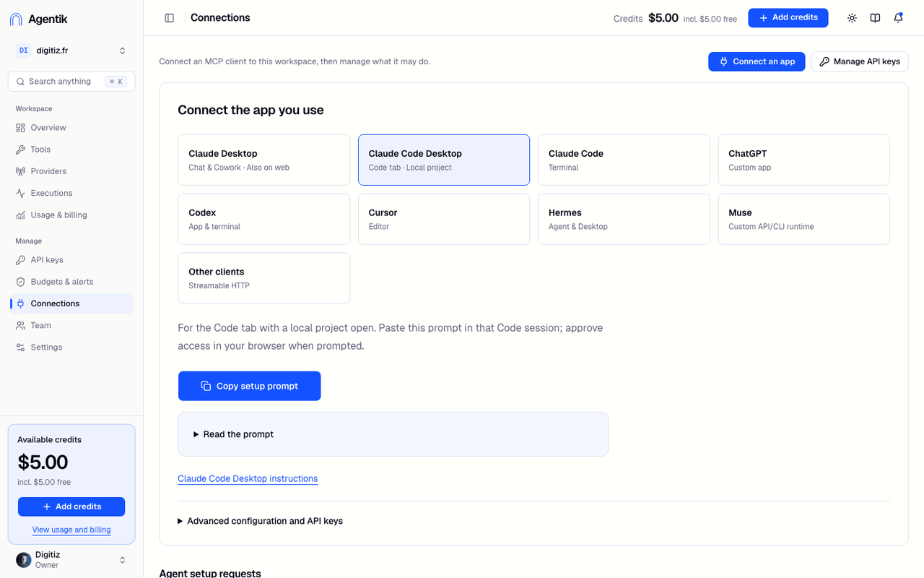Click the Providers signal icon in sidebar
The image size is (924, 578).
pos(20,171)
